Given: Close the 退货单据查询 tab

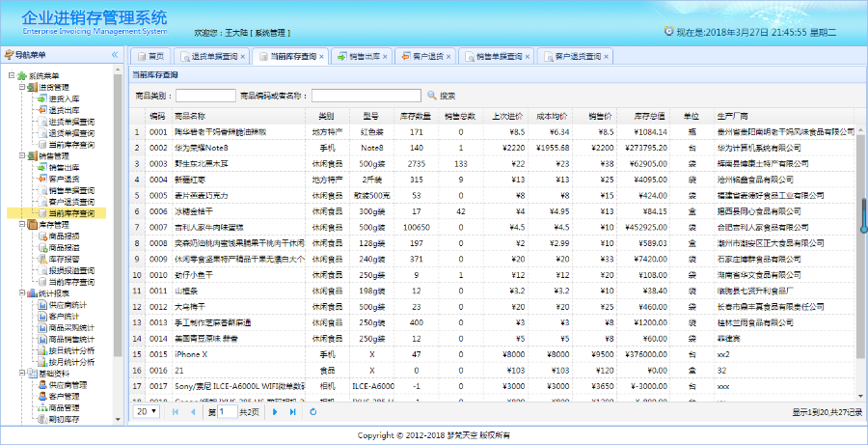Looking at the screenshot, I should [242, 57].
